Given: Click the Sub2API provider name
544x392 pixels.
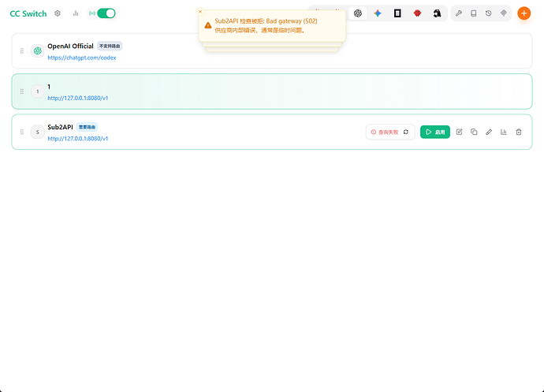Looking at the screenshot, I should (60, 127).
